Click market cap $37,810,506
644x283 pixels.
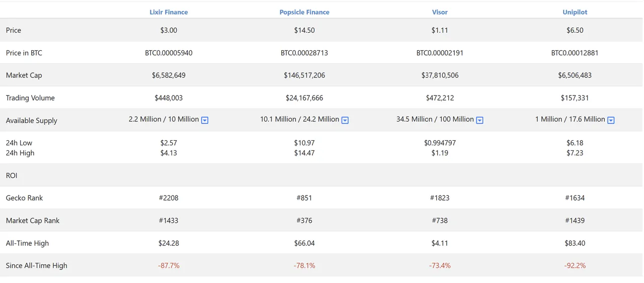(440, 75)
